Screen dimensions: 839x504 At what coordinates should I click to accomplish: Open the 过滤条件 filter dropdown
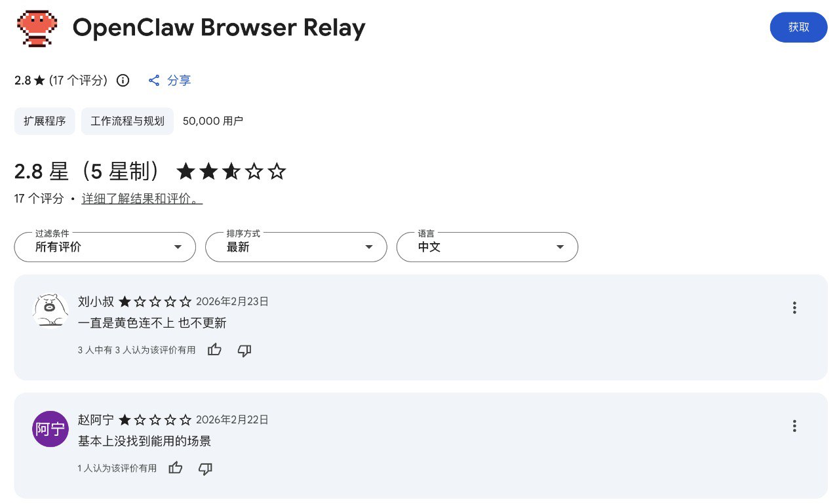(105, 247)
